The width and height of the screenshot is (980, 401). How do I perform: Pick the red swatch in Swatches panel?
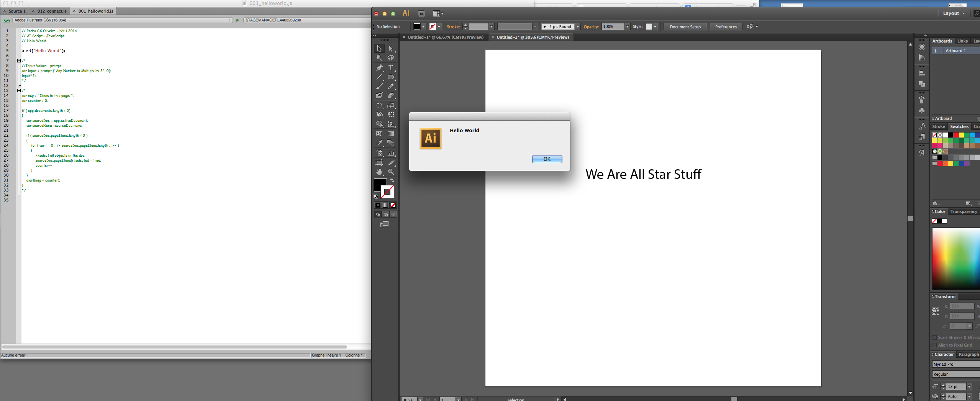956,135
